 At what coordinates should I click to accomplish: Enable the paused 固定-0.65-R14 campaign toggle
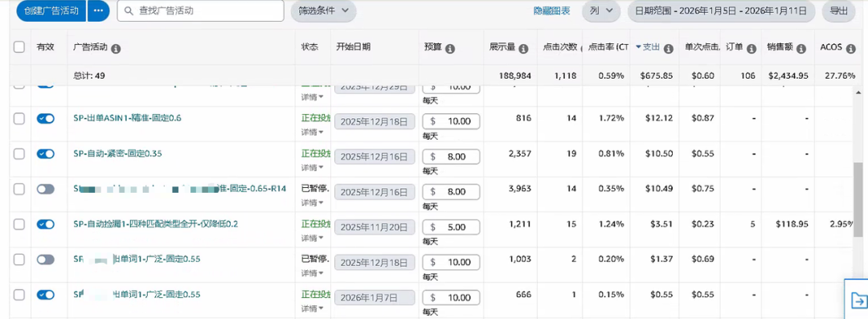pos(45,189)
